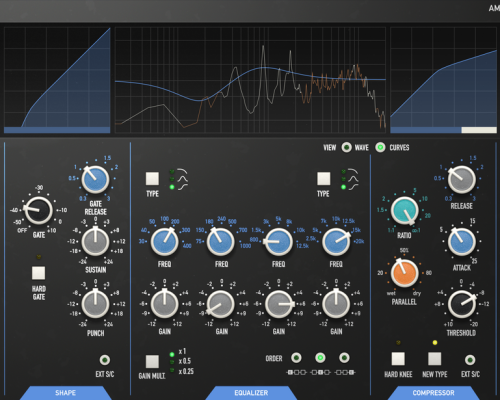Click the low band TYPE button
This screenshot has width=500, height=400.
(152, 179)
